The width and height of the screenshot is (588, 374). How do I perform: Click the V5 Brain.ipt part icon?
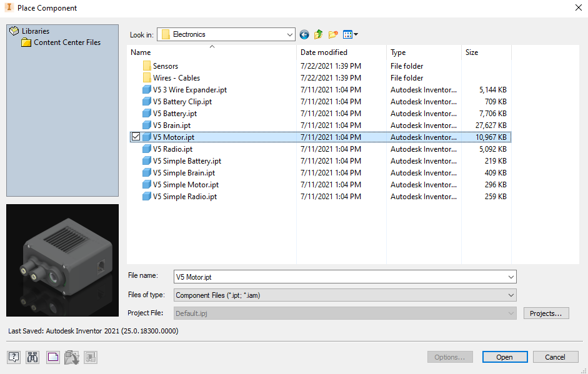147,125
